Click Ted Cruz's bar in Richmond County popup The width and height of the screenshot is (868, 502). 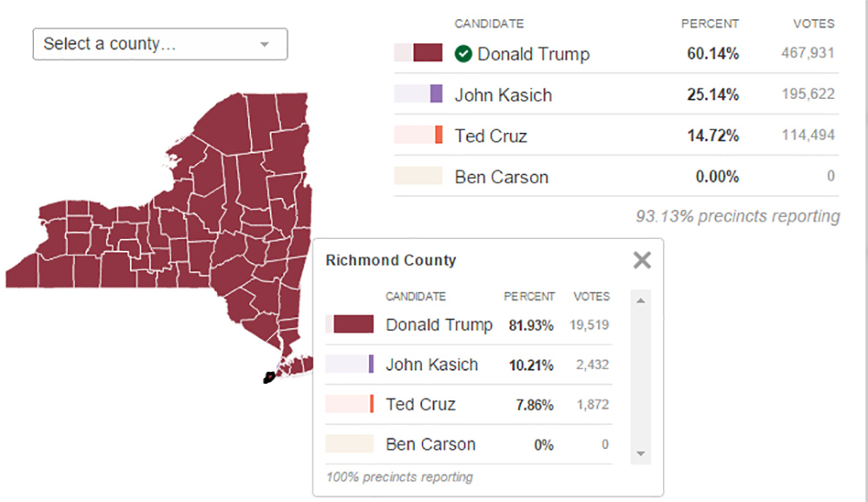coord(371,404)
